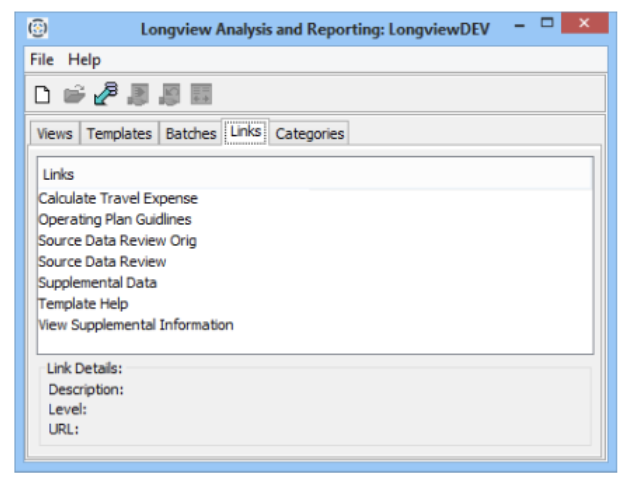The image size is (642, 490).
Task: Select the Operating Plan Guidlines link
Action: point(115,219)
